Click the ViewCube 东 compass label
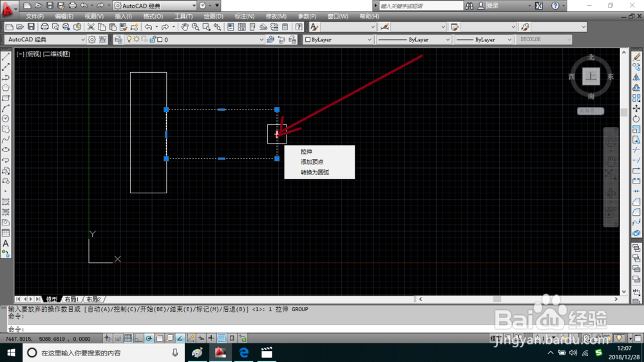Screen dimensions: 644x362 point(611,77)
